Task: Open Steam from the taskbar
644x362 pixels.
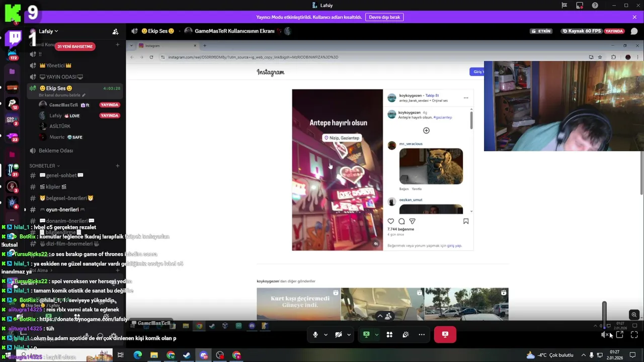Action: pyautogui.click(x=187, y=355)
